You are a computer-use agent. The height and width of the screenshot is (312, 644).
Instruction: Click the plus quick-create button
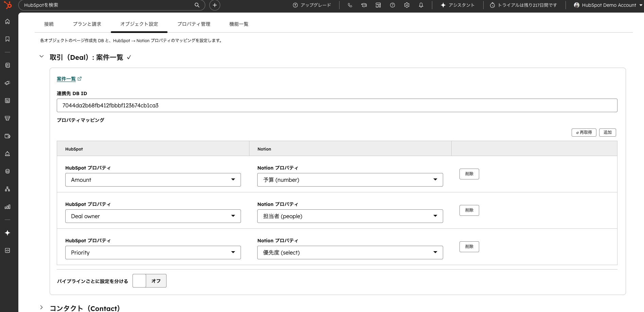(215, 5)
